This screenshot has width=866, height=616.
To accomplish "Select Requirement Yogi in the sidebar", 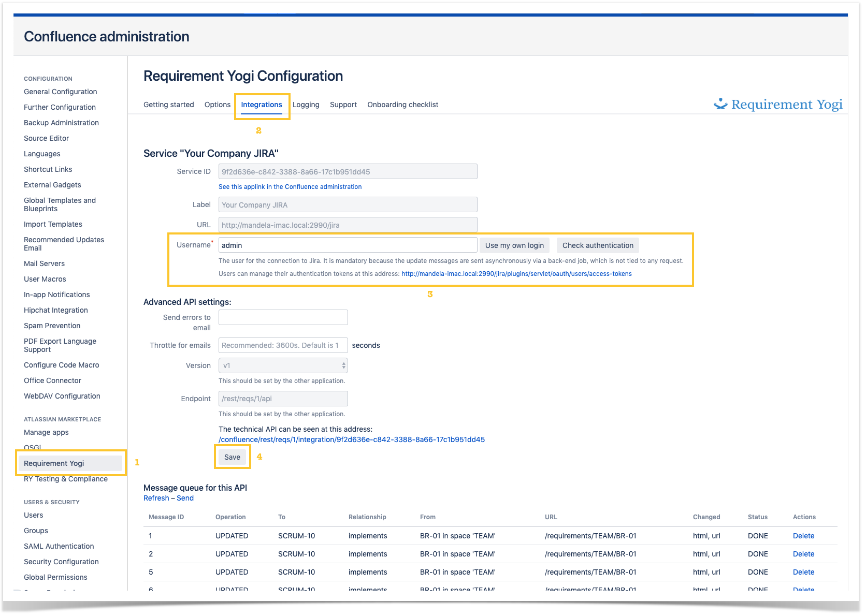I will coord(53,463).
